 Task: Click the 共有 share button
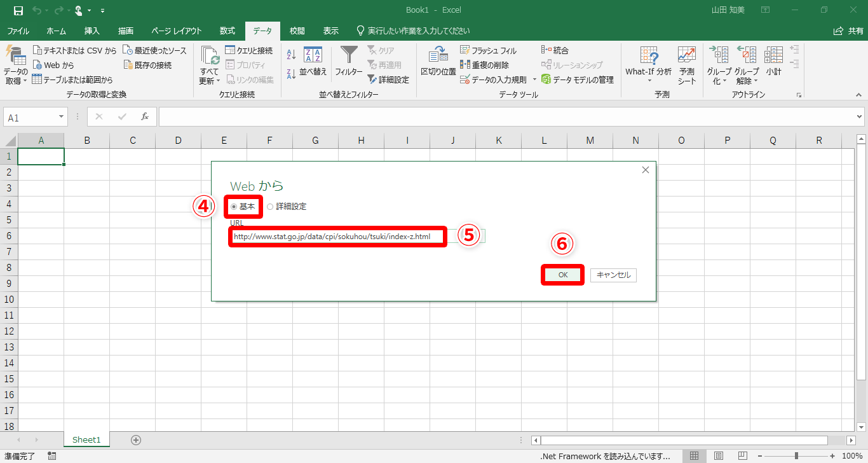[x=848, y=31]
